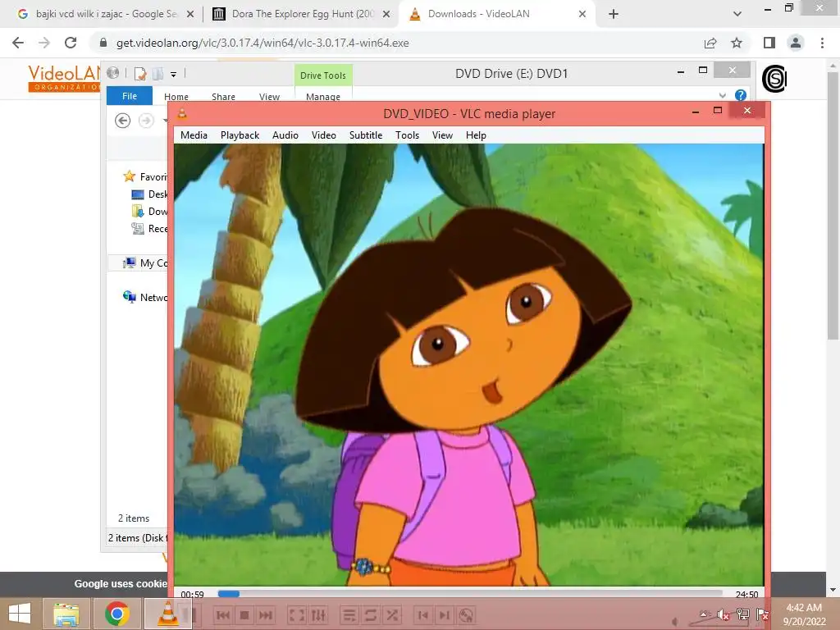Select Downloads in the Explorer navigation pane
The image size is (840, 630).
point(149,211)
